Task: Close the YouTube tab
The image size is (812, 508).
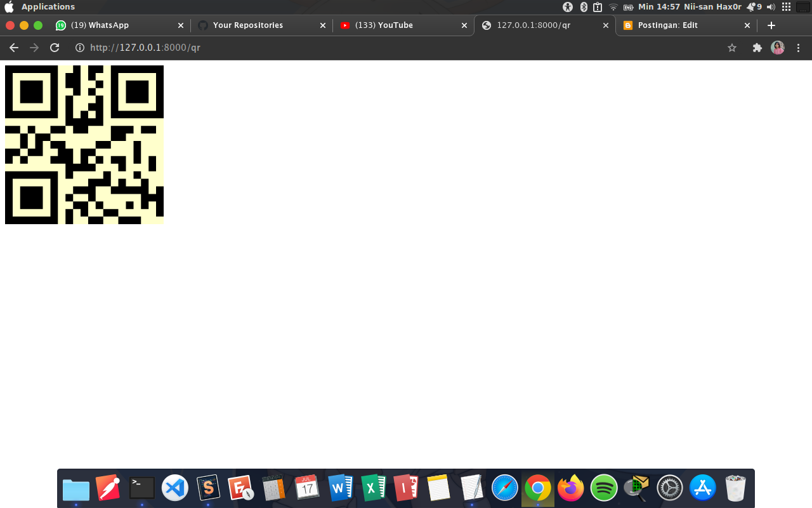Action: pyautogui.click(x=464, y=25)
